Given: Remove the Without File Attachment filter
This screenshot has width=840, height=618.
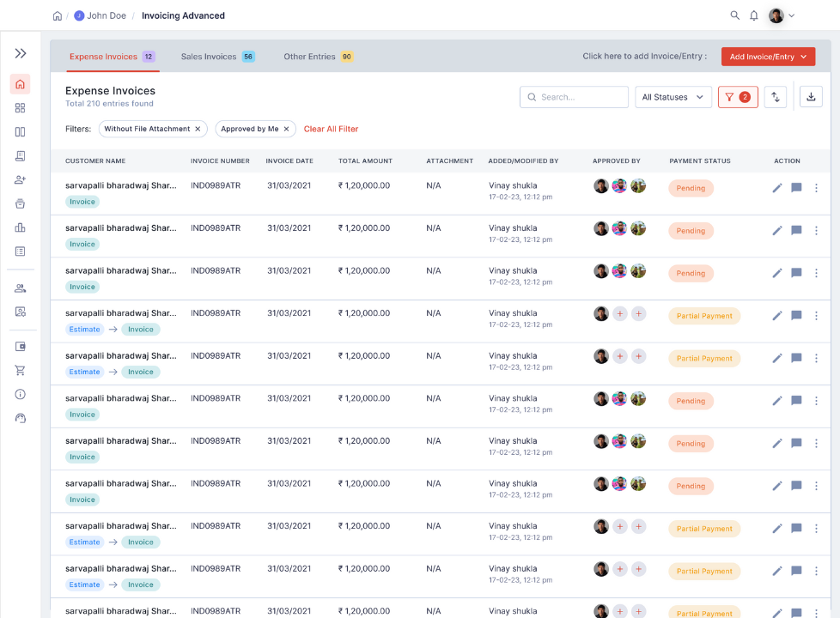Looking at the screenshot, I should (x=198, y=129).
